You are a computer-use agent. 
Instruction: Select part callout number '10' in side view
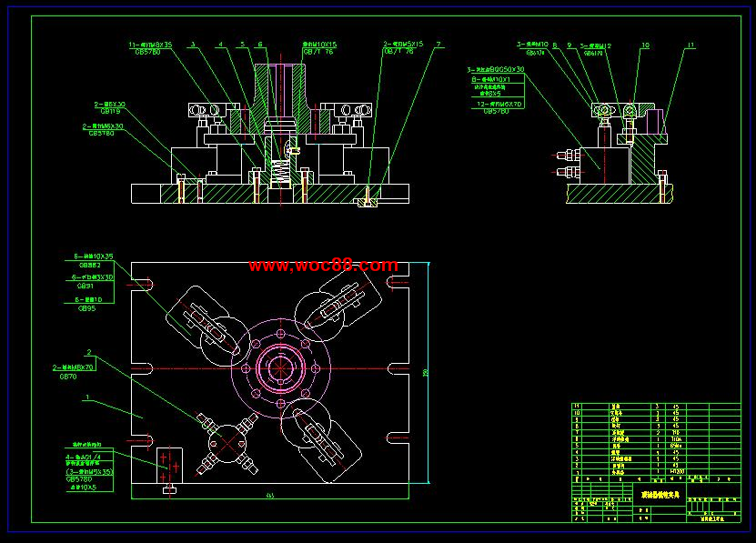point(645,45)
